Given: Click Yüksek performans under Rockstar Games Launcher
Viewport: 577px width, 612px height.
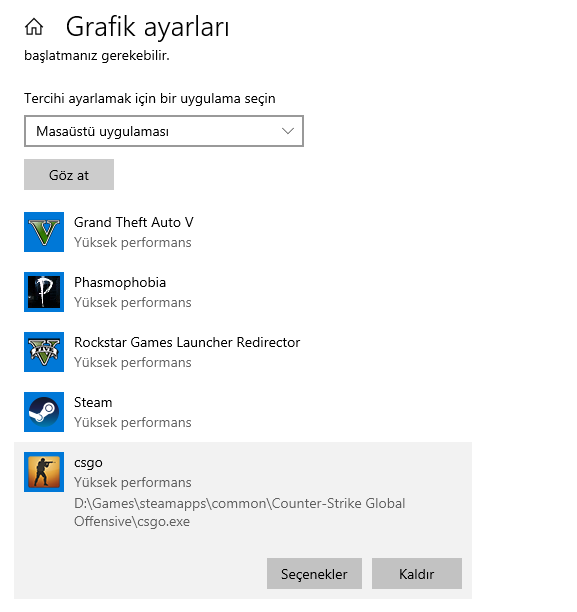Looking at the screenshot, I should (x=133, y=363).
